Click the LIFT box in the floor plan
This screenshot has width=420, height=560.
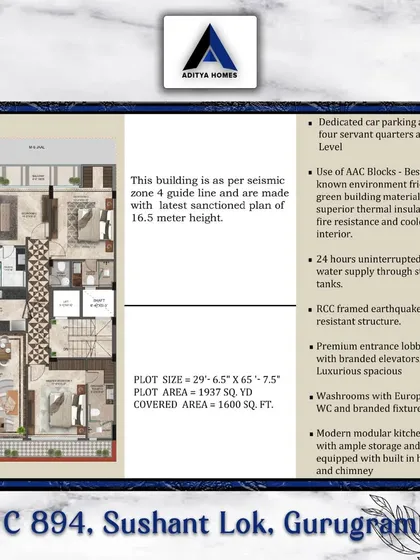[66, 303]
